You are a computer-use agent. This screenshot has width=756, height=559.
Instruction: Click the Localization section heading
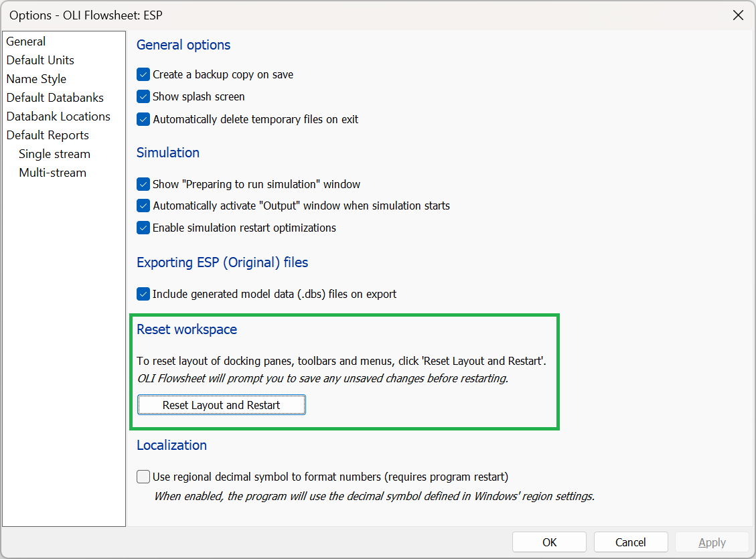(171, 445)
